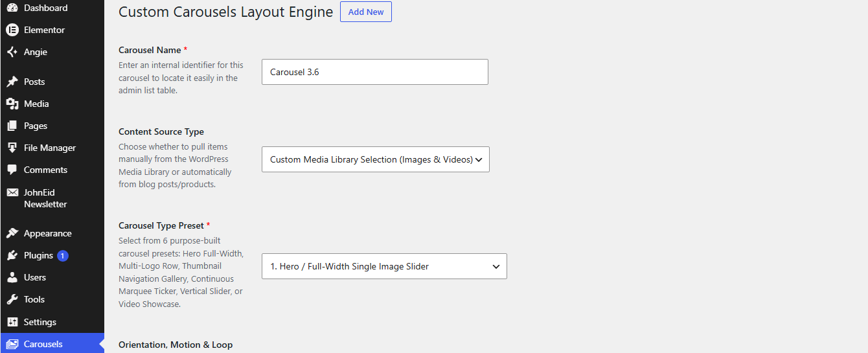This screenshot has width=868, height=353.
Task: Open JohnEid Newsletter menu item
Action: click(x=52, y=198)
